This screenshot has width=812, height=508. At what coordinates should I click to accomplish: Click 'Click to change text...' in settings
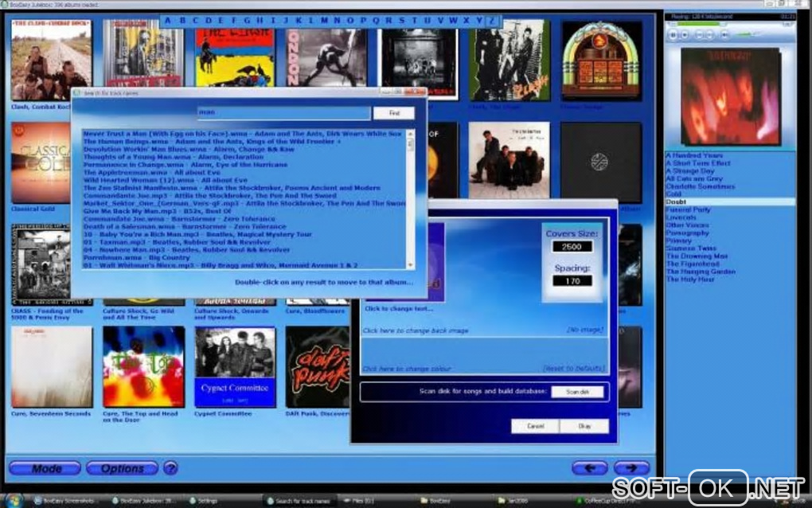pyautogui.click(x=398, y=309)
